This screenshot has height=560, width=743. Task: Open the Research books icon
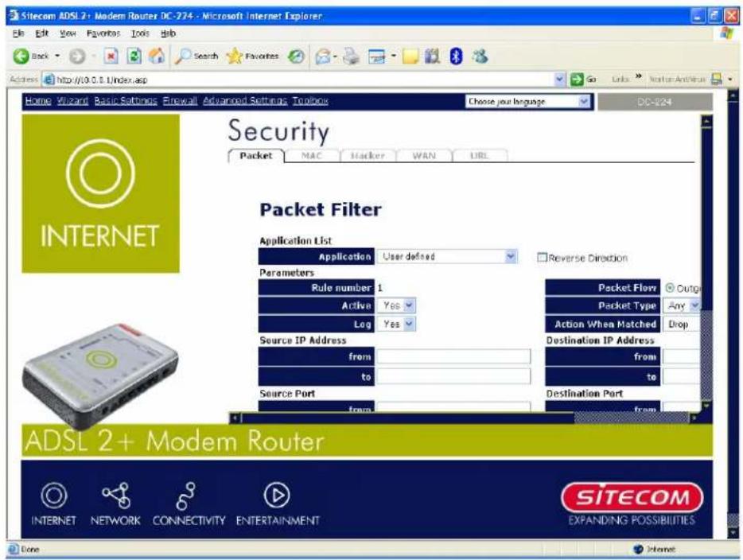(432, 56)
